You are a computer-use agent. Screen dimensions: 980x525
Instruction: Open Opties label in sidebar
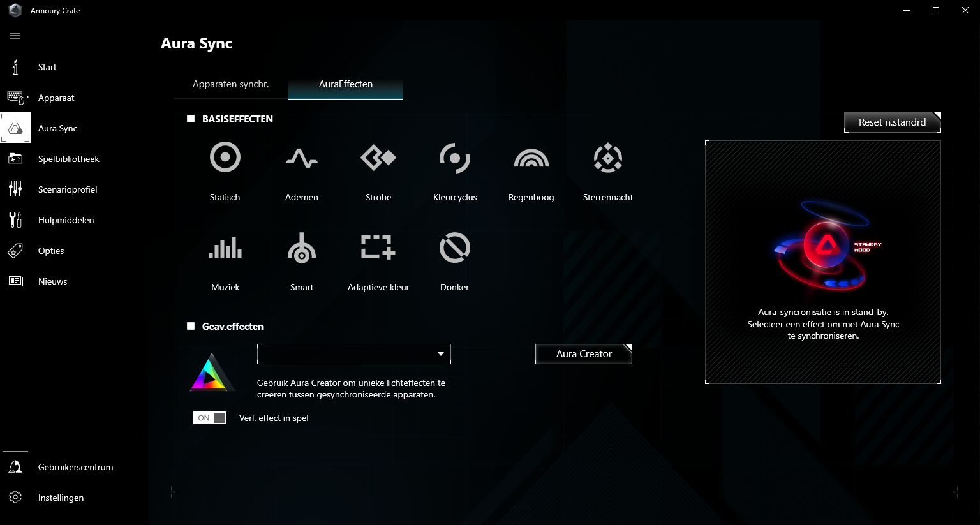click(51, 251)
